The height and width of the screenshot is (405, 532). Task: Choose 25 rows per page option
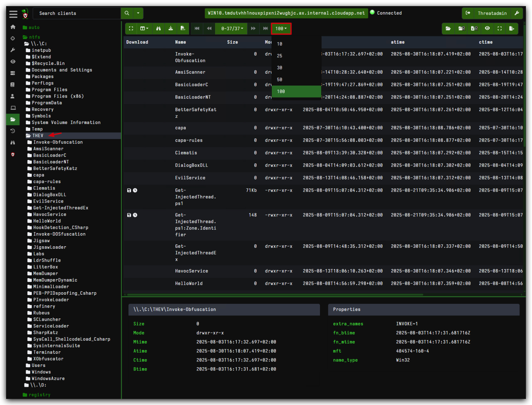click(x=297, y=56)
